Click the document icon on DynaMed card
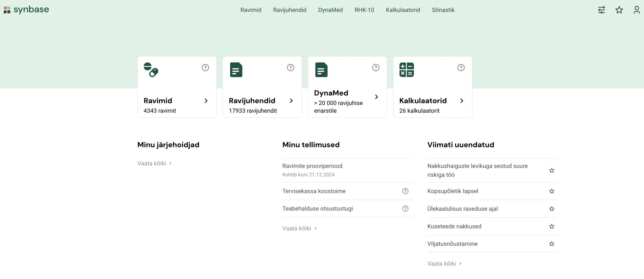The height and width of the screenshot is (279, 644). pos(321,70)
